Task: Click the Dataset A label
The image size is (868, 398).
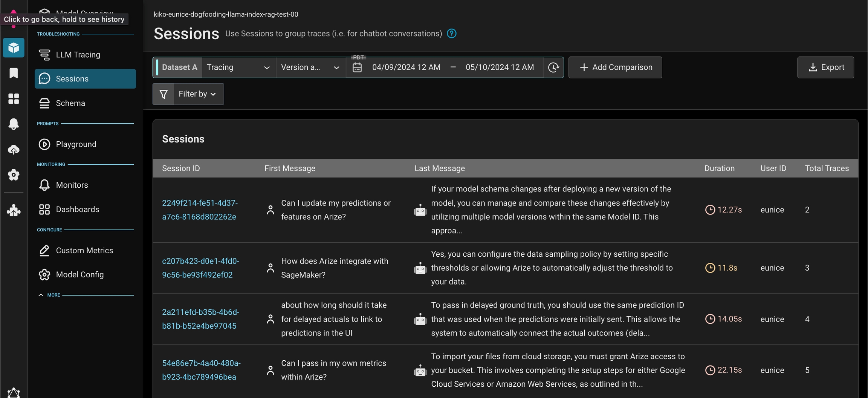Action: click(x=179, y=67)
